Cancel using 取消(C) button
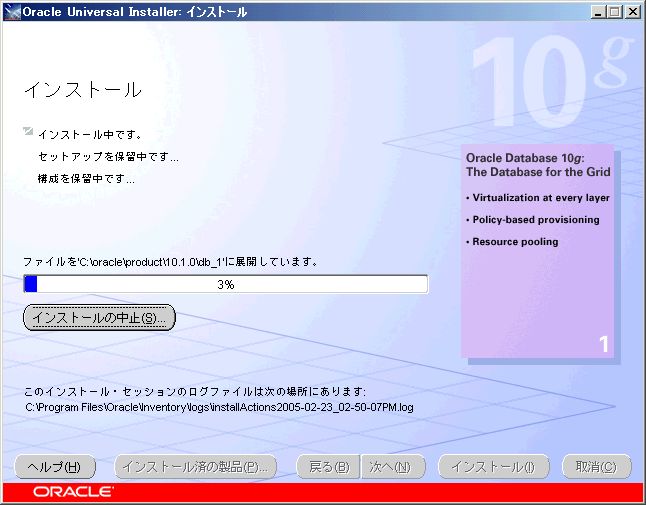 597,467
